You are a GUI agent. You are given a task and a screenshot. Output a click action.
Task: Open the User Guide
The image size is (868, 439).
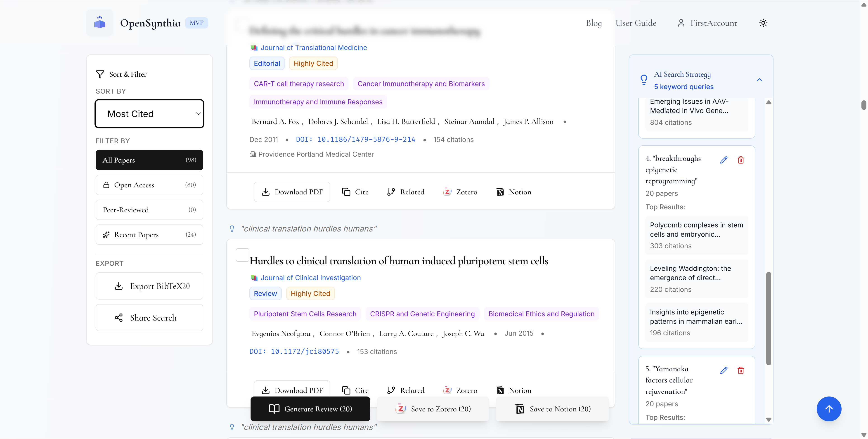pyautogui.click(x=636, y=23)
